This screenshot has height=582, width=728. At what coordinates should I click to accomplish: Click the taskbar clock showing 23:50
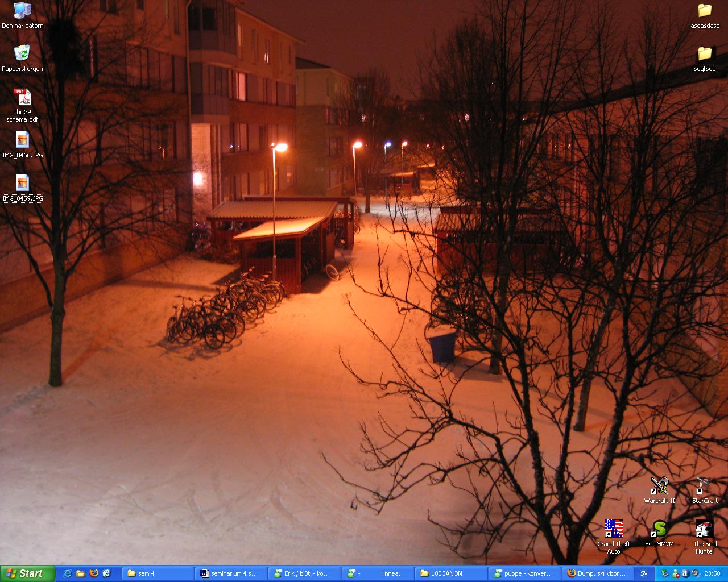[x=712, y=573]
